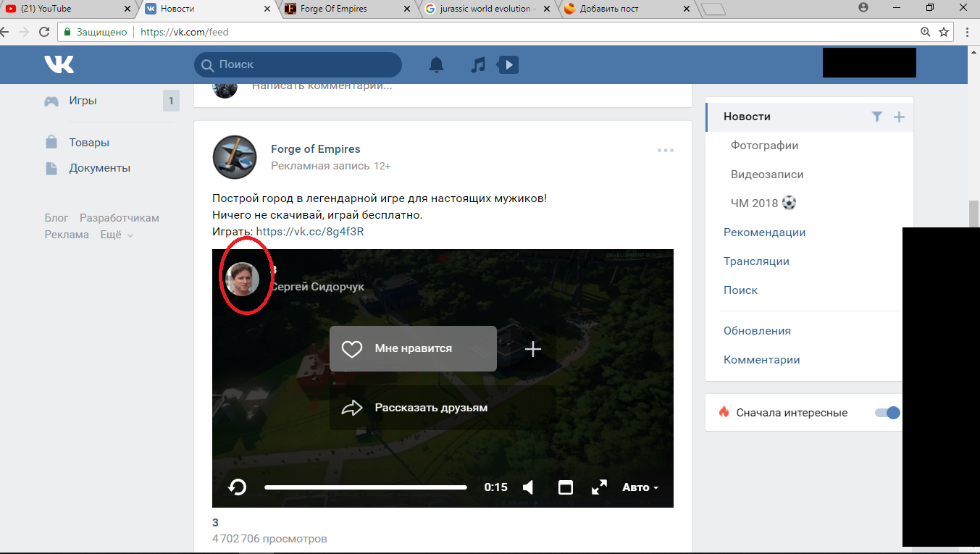Click the Игры counter badge 1
The width and height of the screenshot is (980, 554).
(x=171, y=101)
